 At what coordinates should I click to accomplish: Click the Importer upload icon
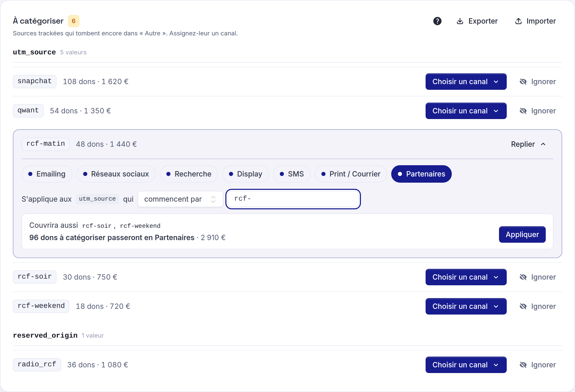[519, 21]
